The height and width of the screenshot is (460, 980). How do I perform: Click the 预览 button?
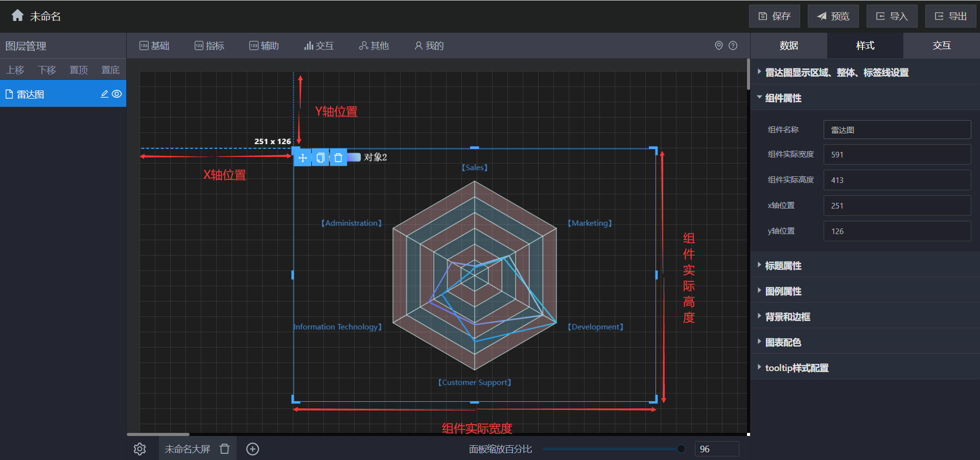[x=833, y=16]
